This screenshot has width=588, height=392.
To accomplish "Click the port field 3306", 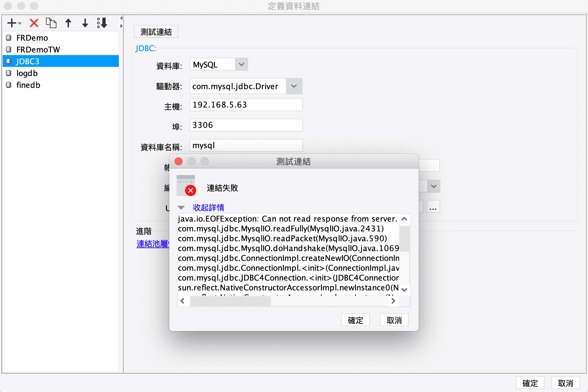I will coord(246,125).
